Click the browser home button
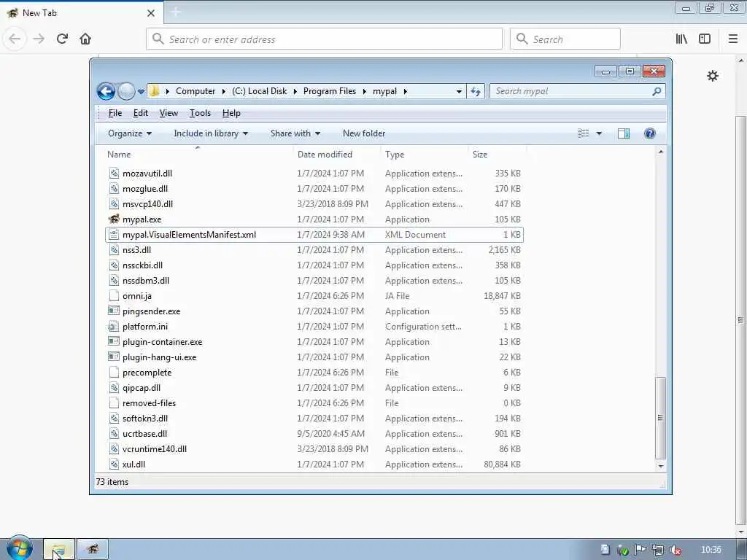Screen dimensions: 747x560 pos(85,39)
